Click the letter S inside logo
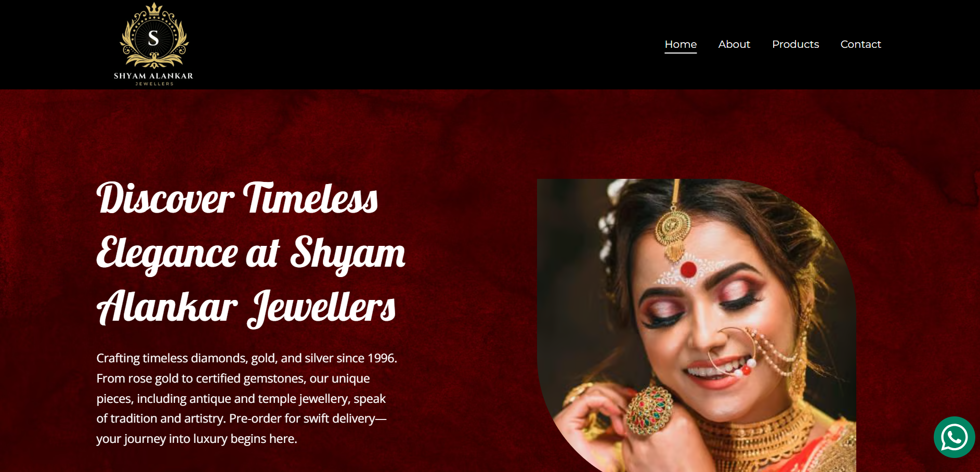The width and height of the screenshot is (980, 472). [x=153, y=38]
